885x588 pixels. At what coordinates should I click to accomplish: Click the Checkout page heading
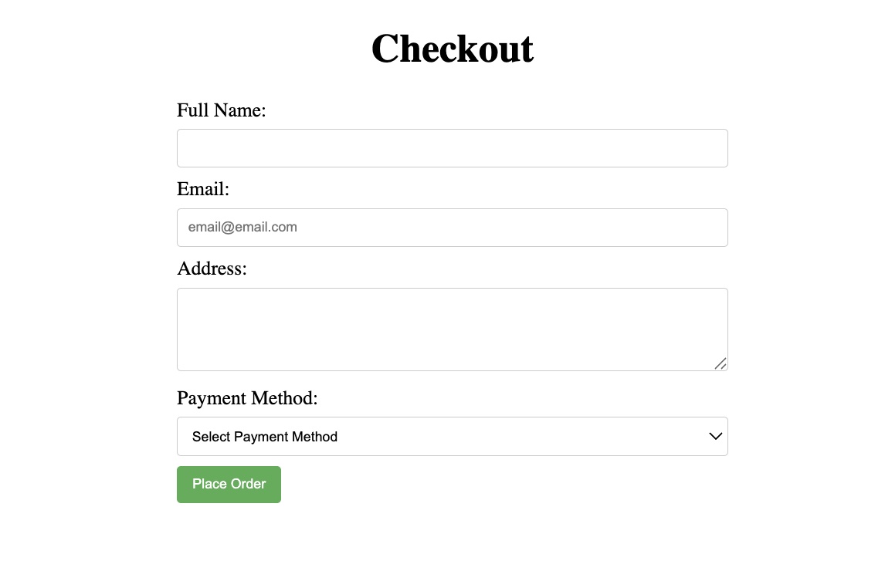pos(452,49)
